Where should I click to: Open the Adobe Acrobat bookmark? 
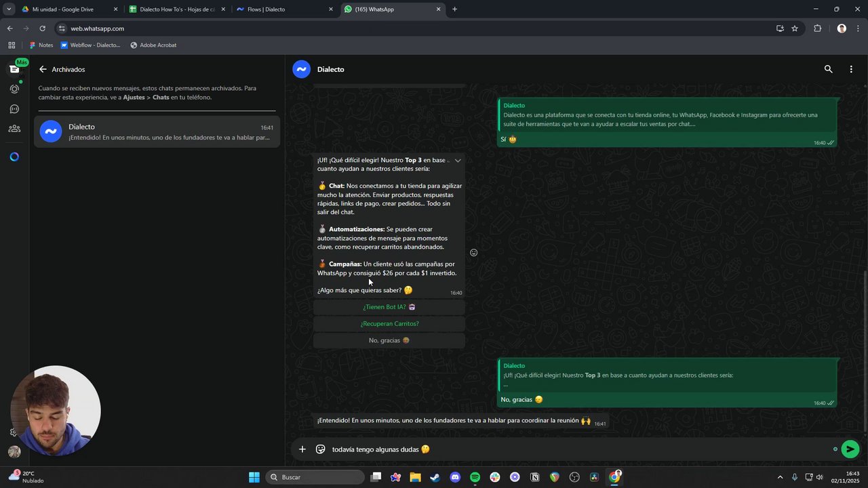click(153, 45)
